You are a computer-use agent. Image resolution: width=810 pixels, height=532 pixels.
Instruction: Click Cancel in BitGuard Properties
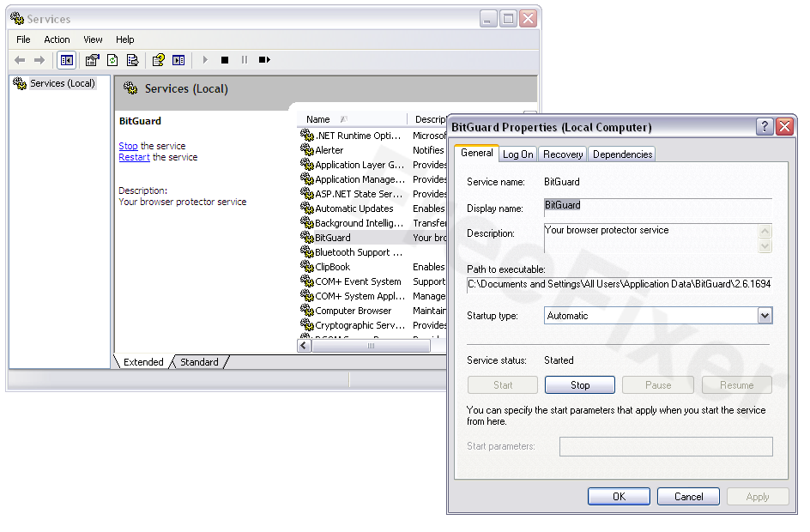[x=689, y=496]
